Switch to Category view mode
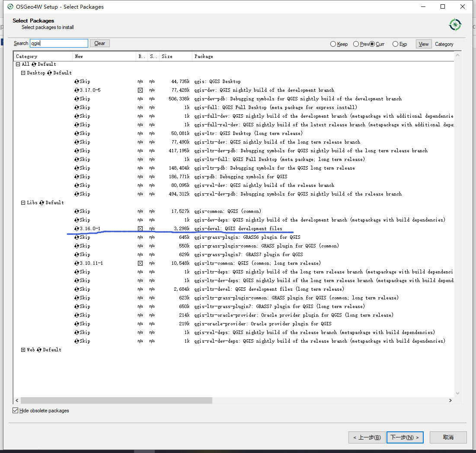The image size is (476, 453). (x=444, y=44)
